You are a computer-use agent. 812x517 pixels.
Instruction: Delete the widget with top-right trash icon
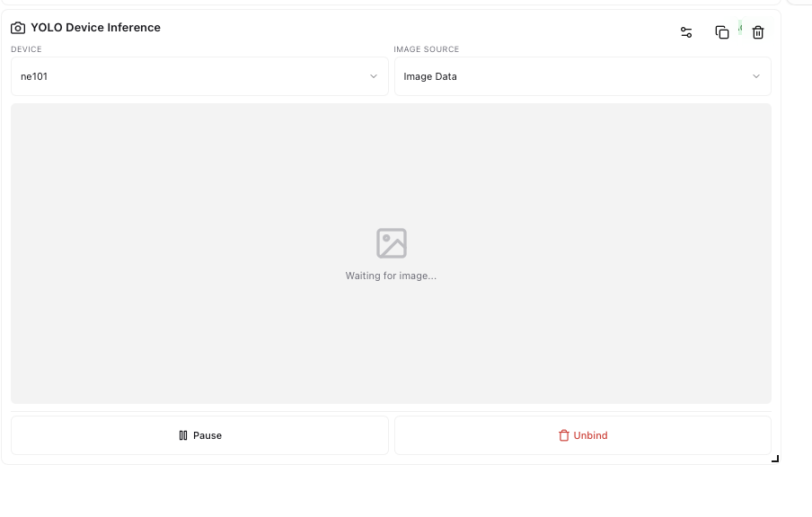point(758,32)
